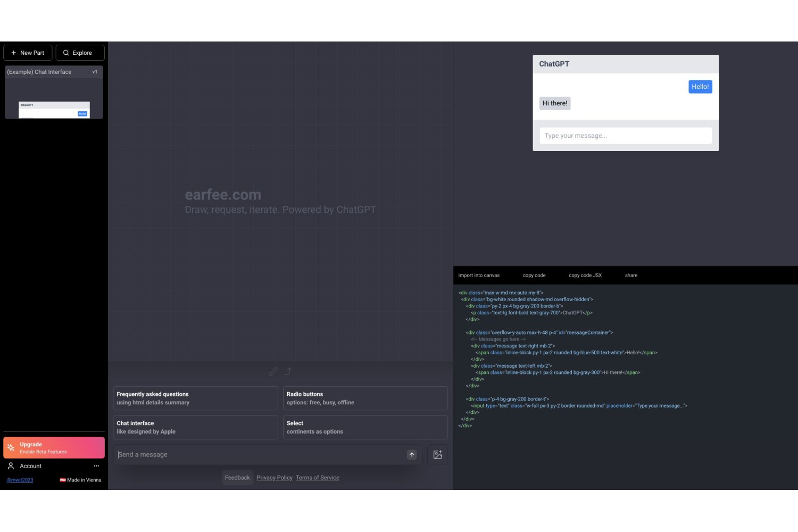The image size is (798, 532).
Task: Click copy code in the code toolbar
Action: (x=534, y=276)
